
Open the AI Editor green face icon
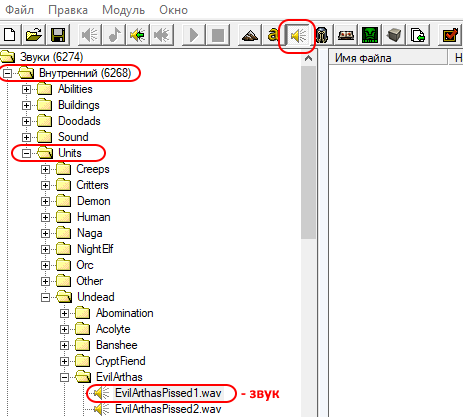[370, 35]
